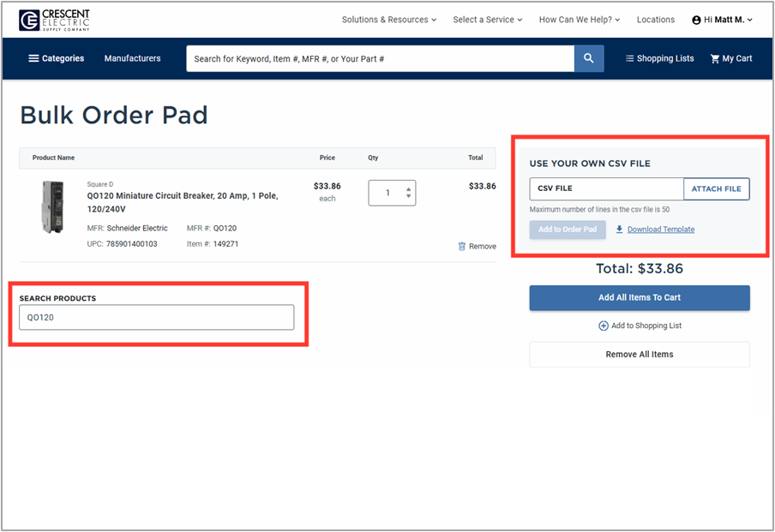Expand the Select a Service dropdown
The height and width of the screenshot is (532, 775).
click(488, 20)
